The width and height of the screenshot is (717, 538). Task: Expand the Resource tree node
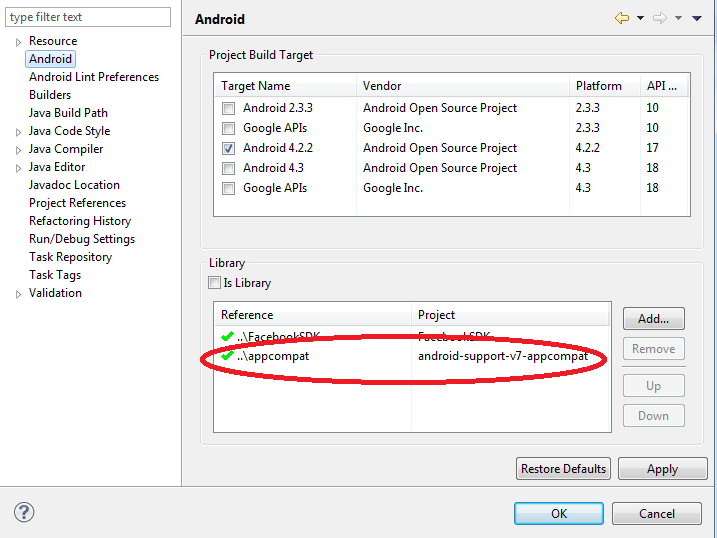tap(18, 42)
